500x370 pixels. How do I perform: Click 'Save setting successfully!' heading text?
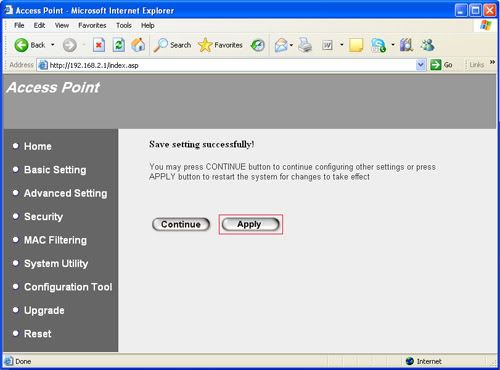[202, 144]
